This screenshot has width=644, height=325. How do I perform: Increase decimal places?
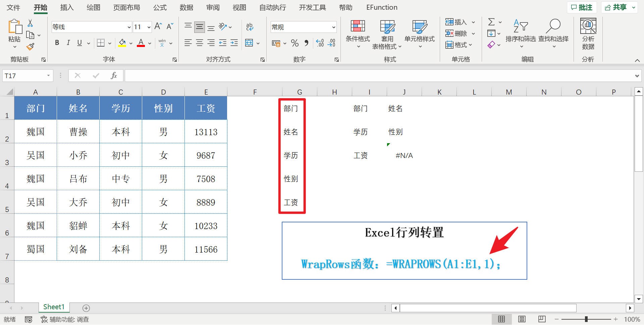tap(320, 43)
